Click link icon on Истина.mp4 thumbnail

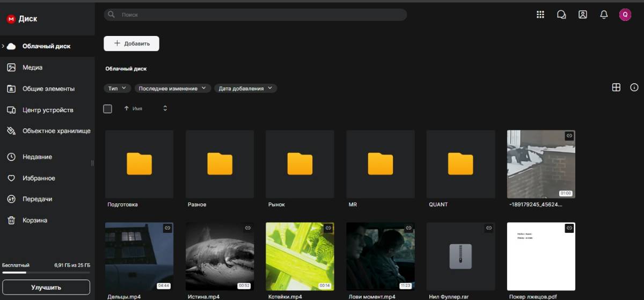point(247,228)
